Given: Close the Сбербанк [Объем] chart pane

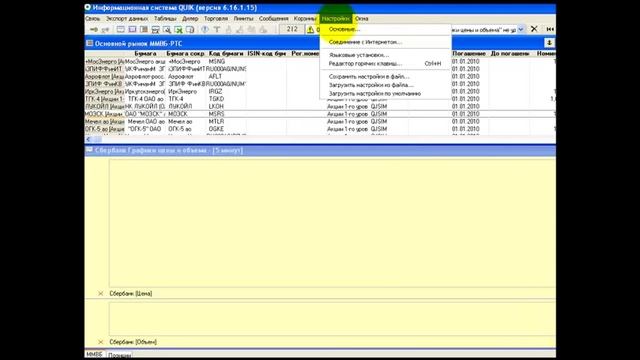Looking at the screenshot, I should (100, 342).
